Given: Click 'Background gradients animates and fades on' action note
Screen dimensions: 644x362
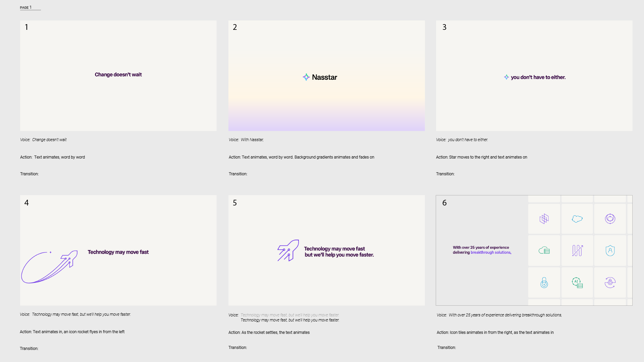Looking at the screenshot, I should tap(334, 157).
